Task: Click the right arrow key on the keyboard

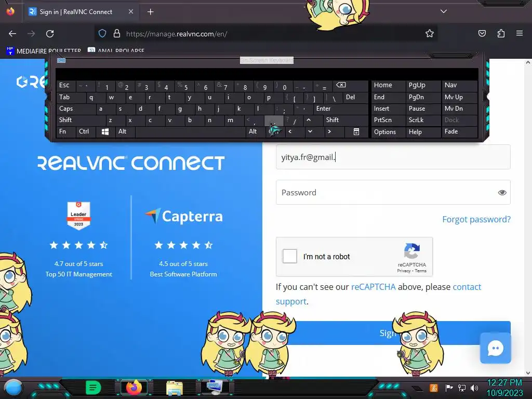Action: pos(329,131)
